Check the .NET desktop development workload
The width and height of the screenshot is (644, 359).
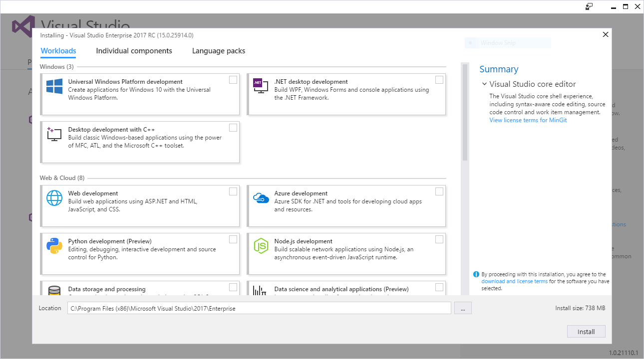439,80
